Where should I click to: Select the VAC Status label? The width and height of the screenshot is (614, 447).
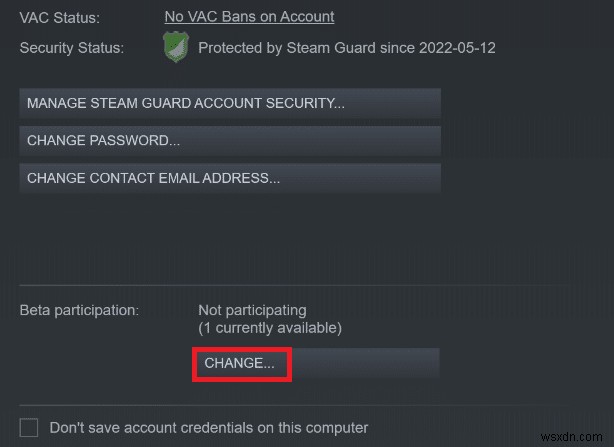59,17
